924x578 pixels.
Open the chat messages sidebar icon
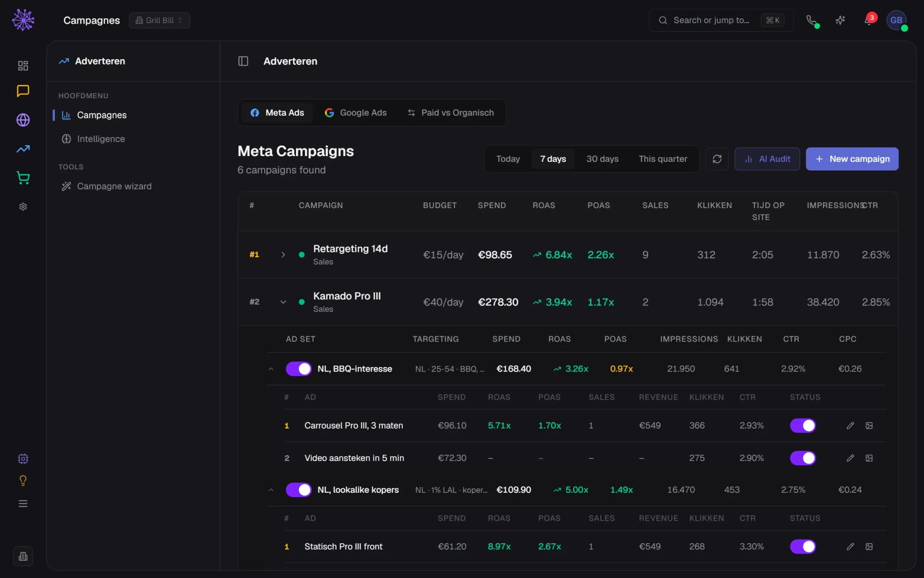tap(23, 91)
